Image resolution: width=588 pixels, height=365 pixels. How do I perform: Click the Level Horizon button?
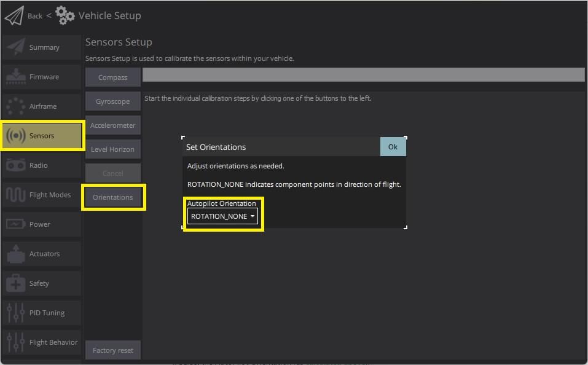point(112,149)
